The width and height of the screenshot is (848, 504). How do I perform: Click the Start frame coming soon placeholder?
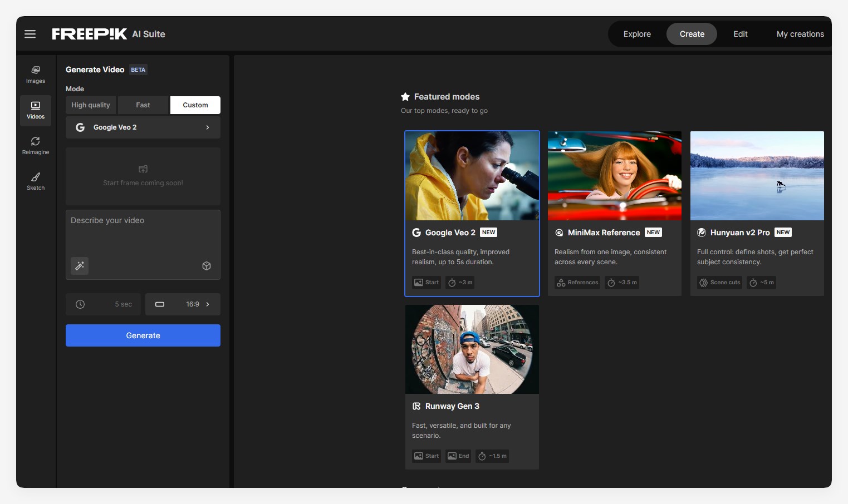tap(143, 176)
